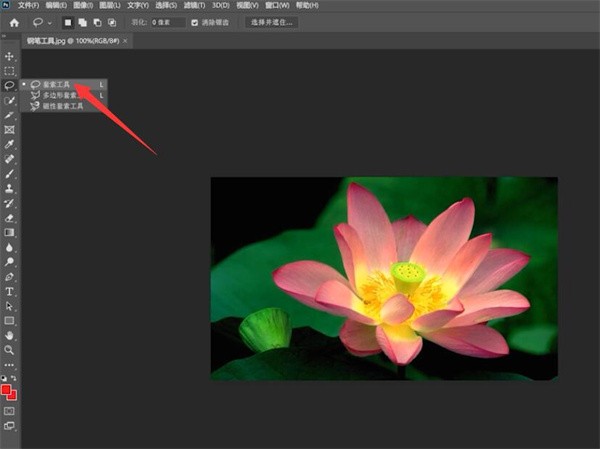This screenshot has height=449, width=600.
Task: Choose Intersect with Selection mode
Action: [x=112, y=23]
